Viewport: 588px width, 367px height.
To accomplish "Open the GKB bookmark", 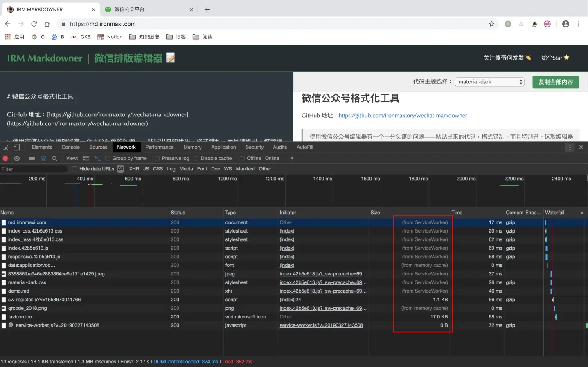I will (81, 37).
